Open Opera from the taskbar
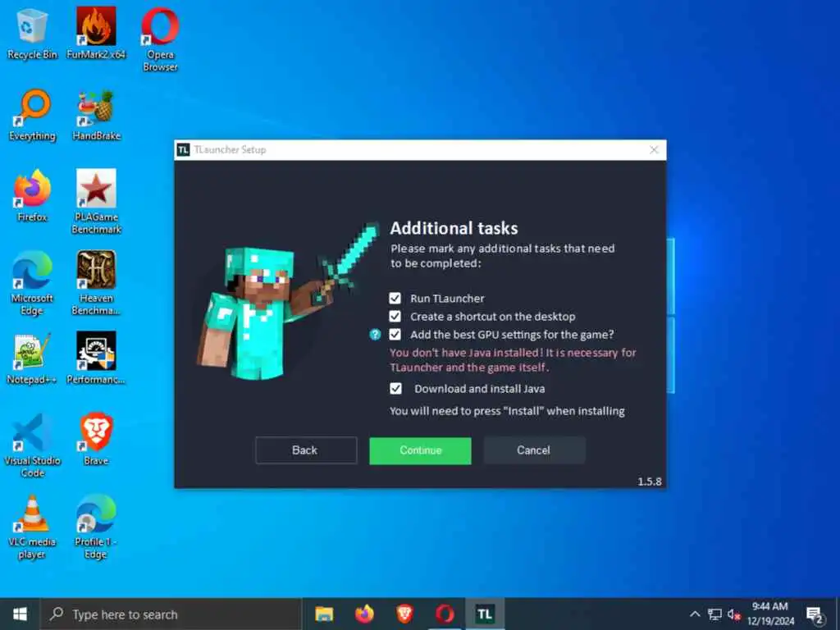840x630 pixels. [445, 614]
